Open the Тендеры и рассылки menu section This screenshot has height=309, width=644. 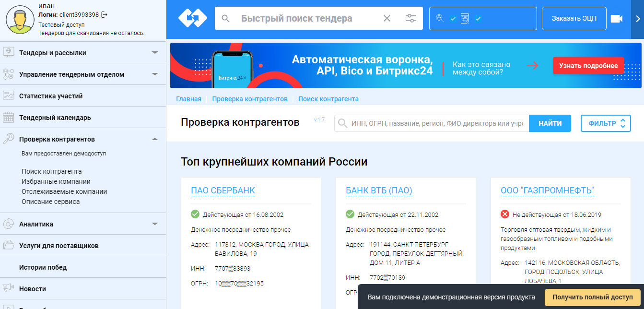53,53
